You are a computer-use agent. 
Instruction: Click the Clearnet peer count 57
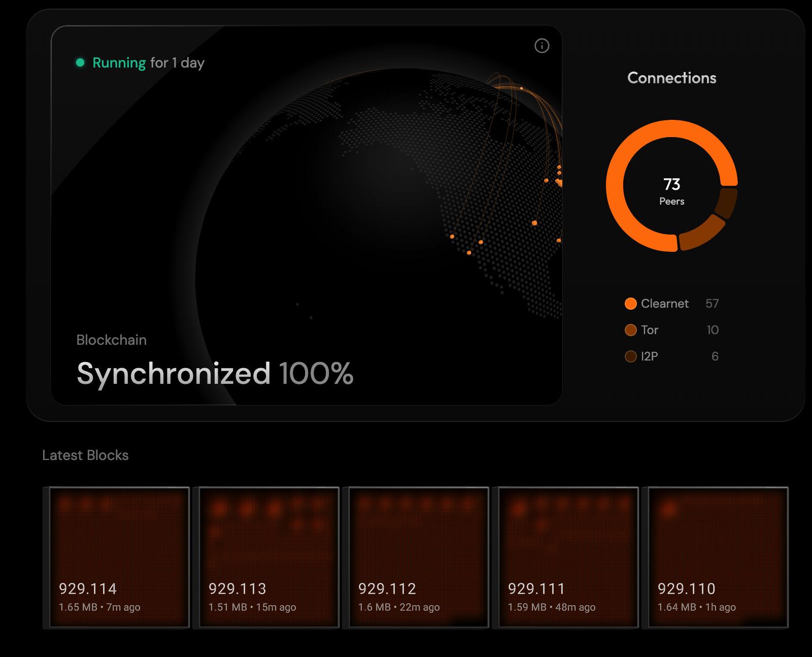click(712, 304)
